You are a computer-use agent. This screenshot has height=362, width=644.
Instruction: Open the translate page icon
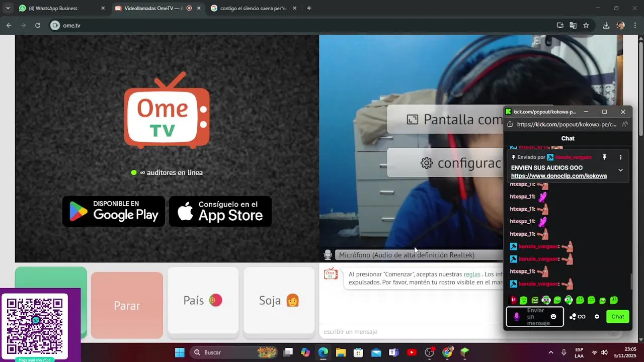click(573, 25)
